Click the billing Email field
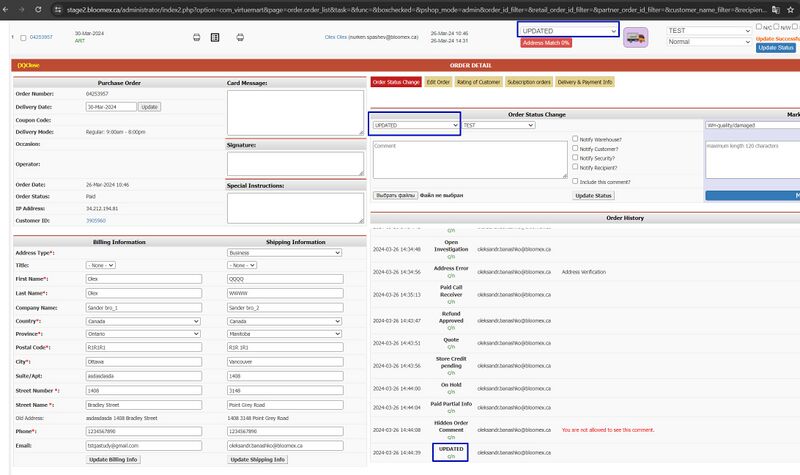This screenshot has width=800, height=475. tap(143, 446)
